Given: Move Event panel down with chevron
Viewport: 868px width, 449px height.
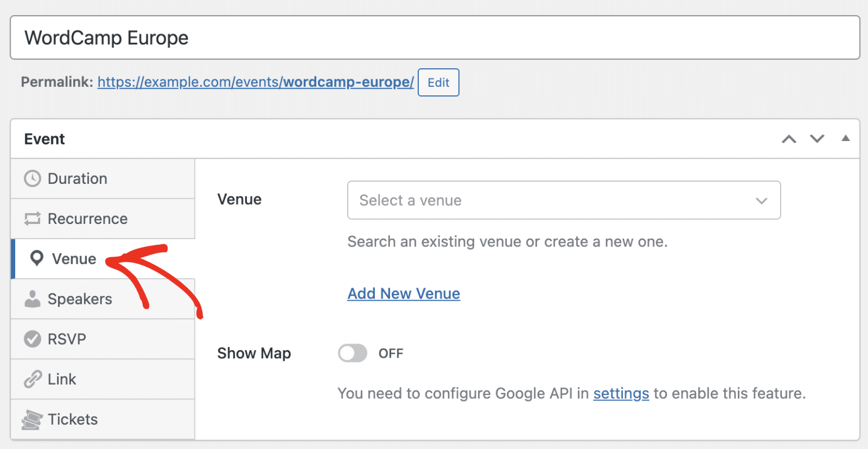Looking at the screenshot, I should pos(817,139).
